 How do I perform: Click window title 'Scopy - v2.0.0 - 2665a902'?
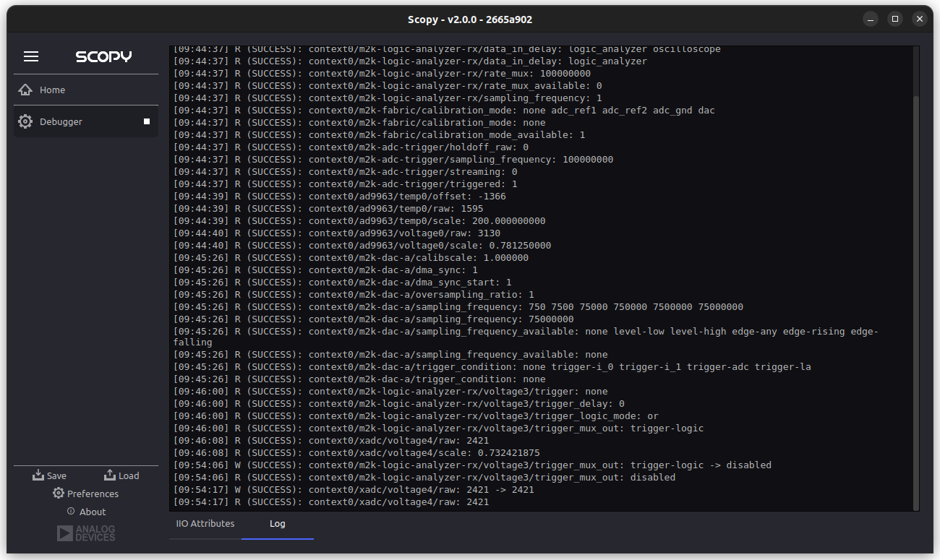pyautogui.click(x=470, y=20)
